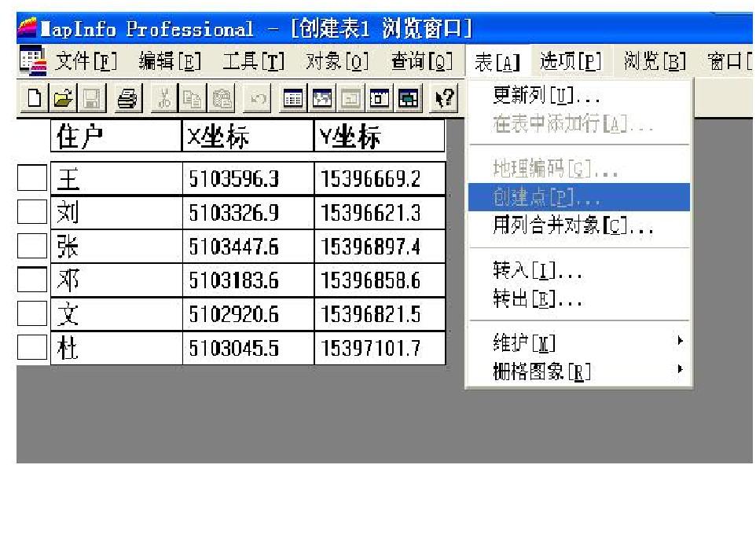Choose 转出[E]... menu entry
This screenshot has width=756, height=560.
(579, 298)
